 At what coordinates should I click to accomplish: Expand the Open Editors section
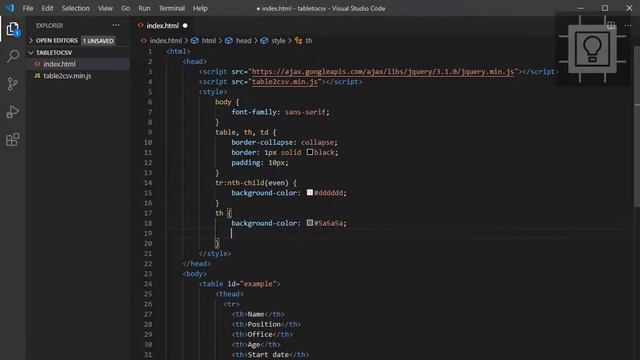click(31, 40)
